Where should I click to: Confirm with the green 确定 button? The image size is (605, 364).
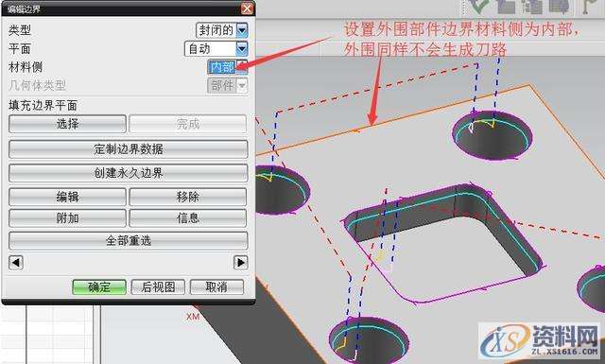click(99, 287)
